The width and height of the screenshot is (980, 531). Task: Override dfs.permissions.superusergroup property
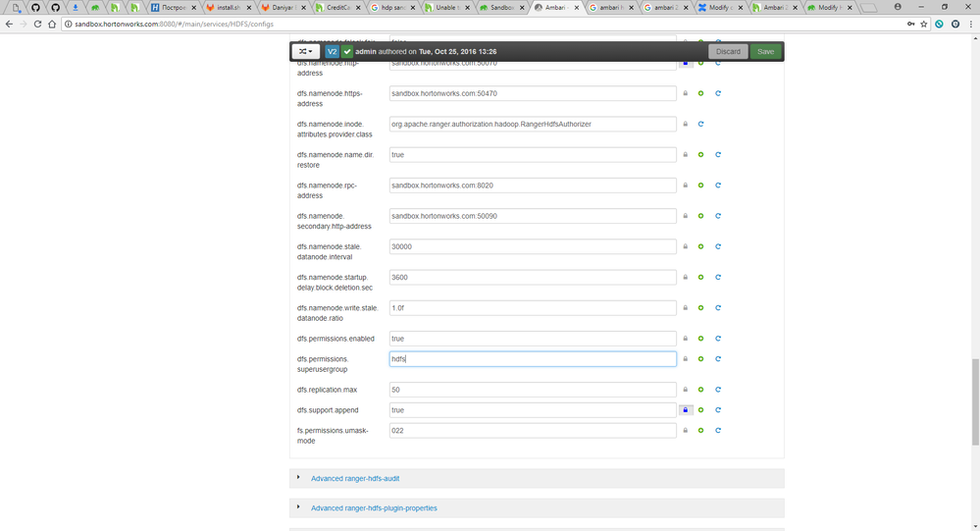pos(700,359)
